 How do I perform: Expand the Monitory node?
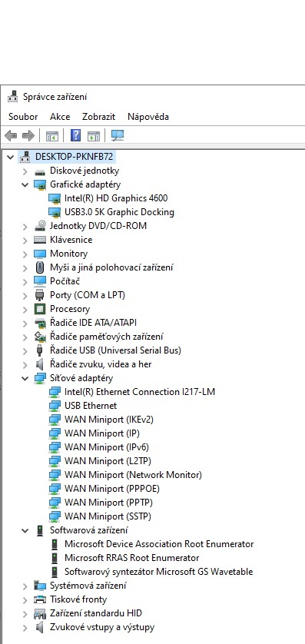25,254
